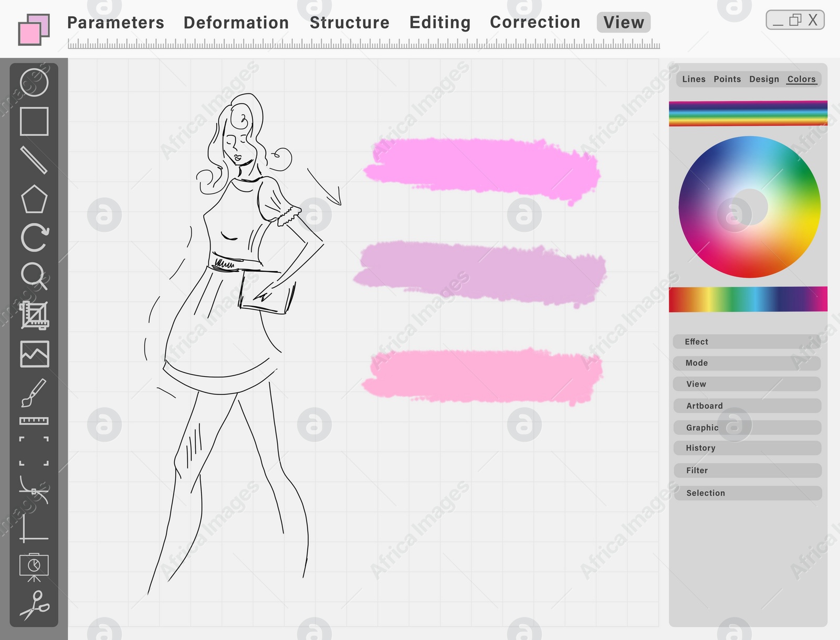This screenshot has height=640, width=840.
Task: Expand the Filter panel row
Action: pyautogui.click(x=747, y=471)
